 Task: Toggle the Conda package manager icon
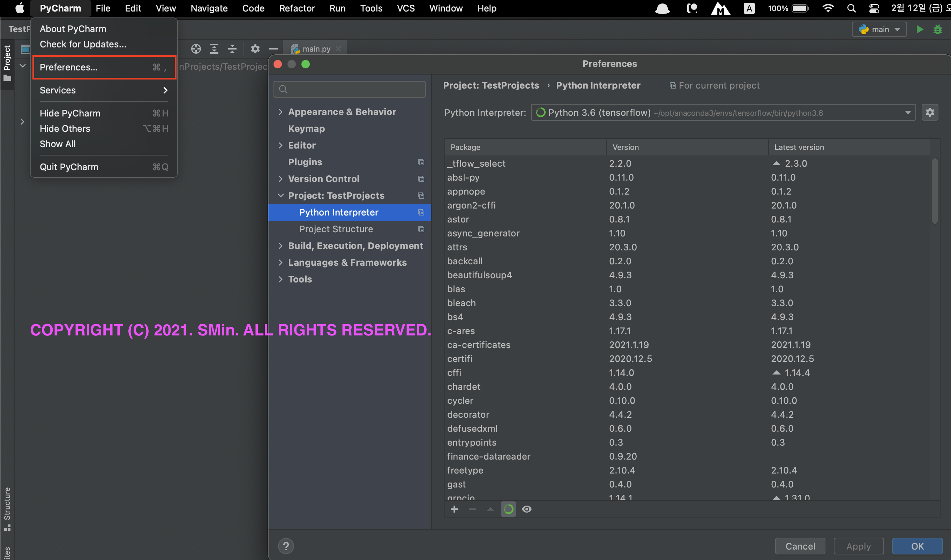(508, 509)
